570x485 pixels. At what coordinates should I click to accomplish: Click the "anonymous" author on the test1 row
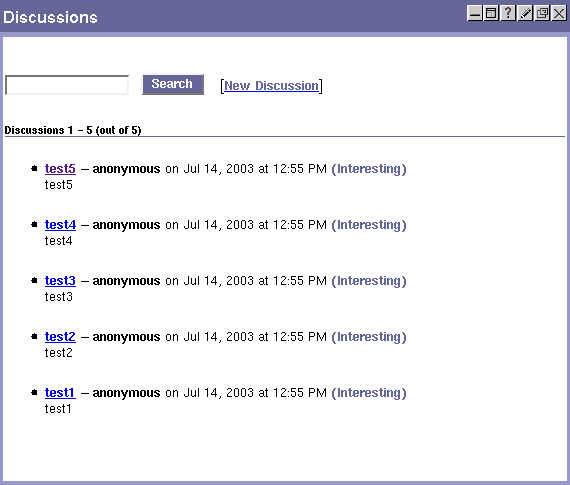[126, 393]
